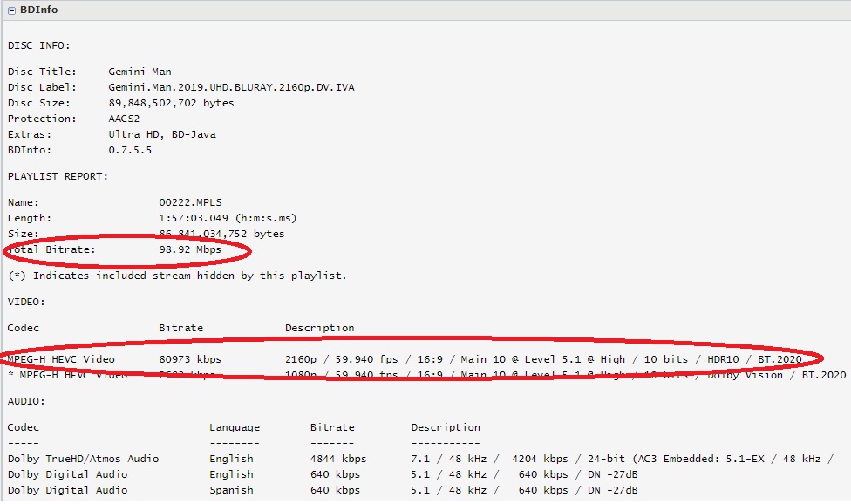Select the 'English' language of the TrueHD track
The image size is (851, 504).
click(231, 459)
